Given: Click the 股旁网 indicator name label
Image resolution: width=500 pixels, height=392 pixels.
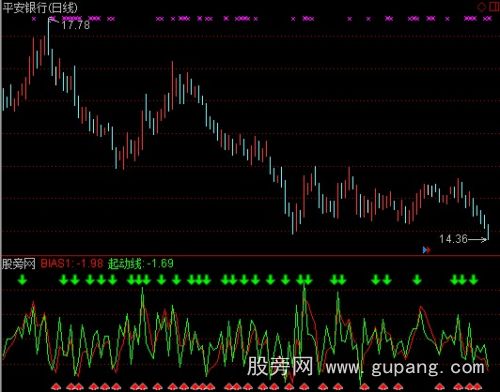Looking at the screenshot, I should pos(19,264).
